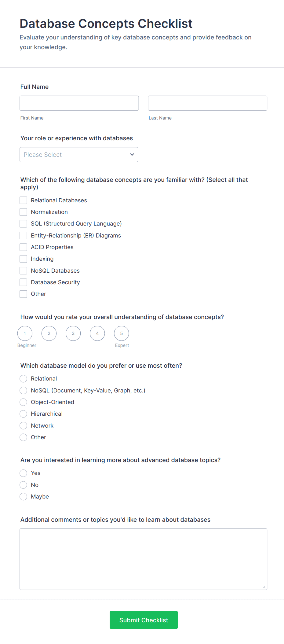
Task: Pick Hierarchical database model option
Action: (x=23, y=414)
